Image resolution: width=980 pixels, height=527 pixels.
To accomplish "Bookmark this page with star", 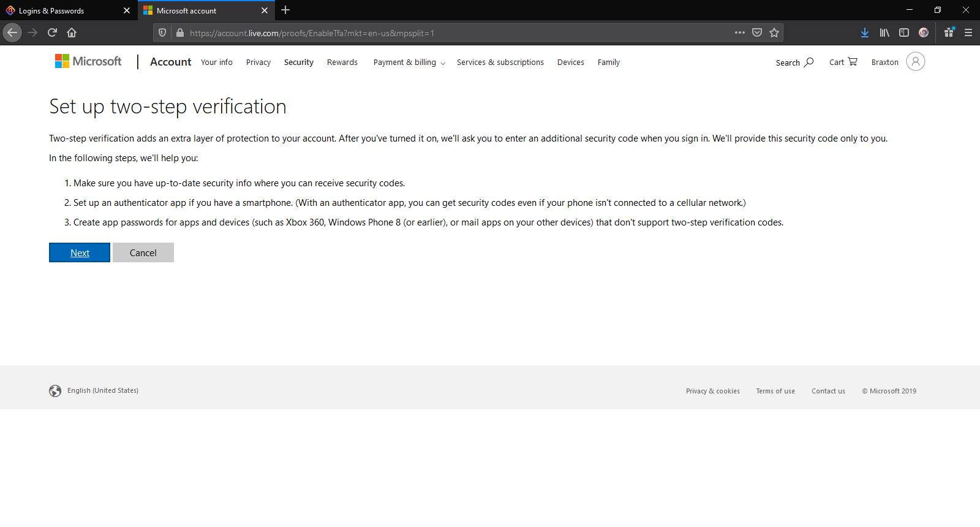I will click(x=774, y=32).
